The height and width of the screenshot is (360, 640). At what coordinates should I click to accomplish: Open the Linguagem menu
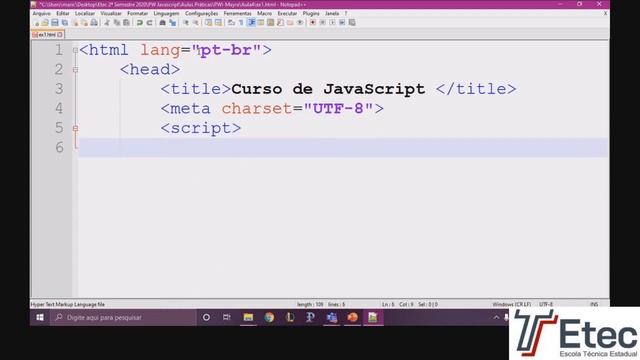pos(167,13)
